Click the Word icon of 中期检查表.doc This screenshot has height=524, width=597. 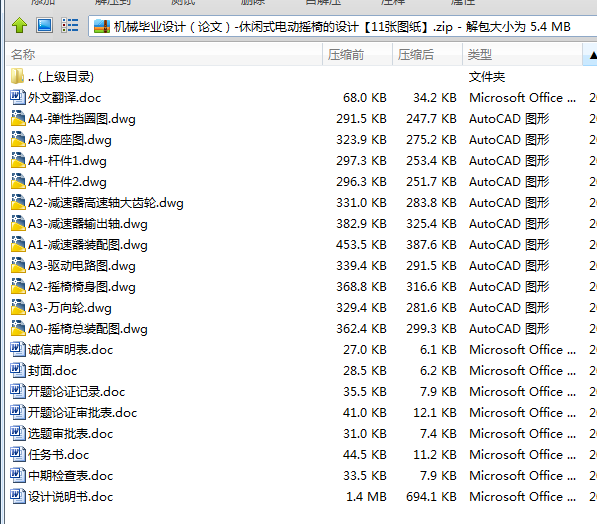pyautogui.click(x=18, y=474)
